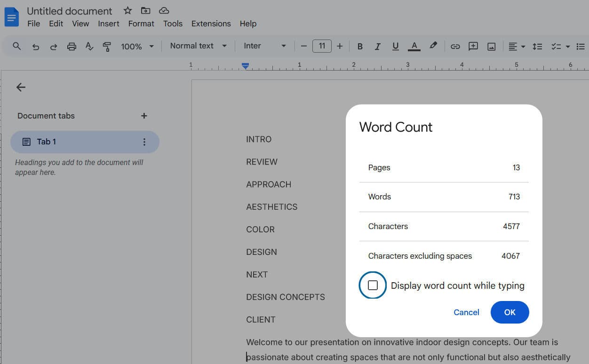
Task: Open the Google Docs home icon
Action: tap(11, 17)
